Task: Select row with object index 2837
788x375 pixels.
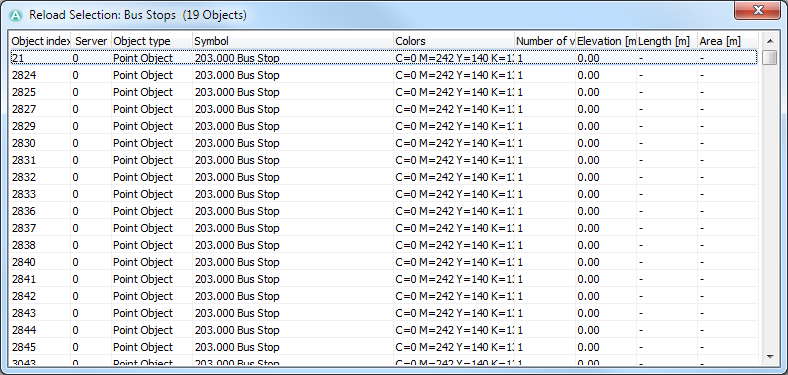Action: (x=383, y=228)
